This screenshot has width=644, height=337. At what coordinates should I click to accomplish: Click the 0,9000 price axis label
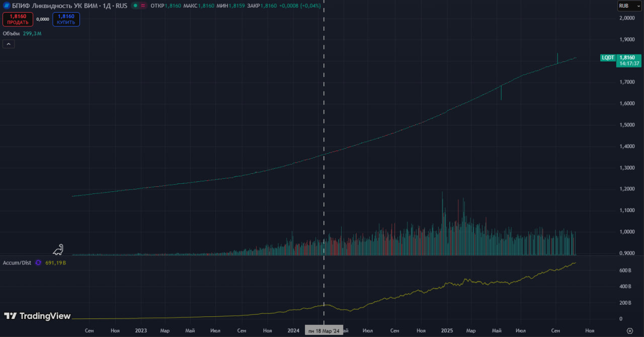pos(627,253)
